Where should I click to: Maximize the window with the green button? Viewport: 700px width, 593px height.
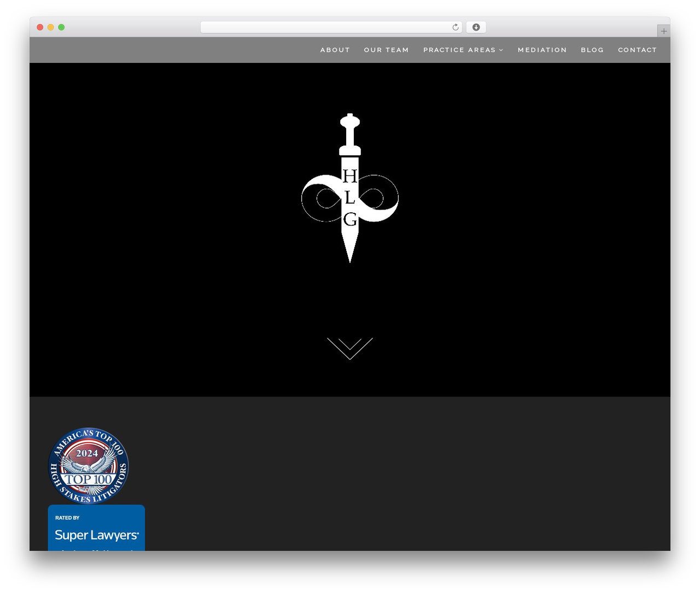(61, 27)
